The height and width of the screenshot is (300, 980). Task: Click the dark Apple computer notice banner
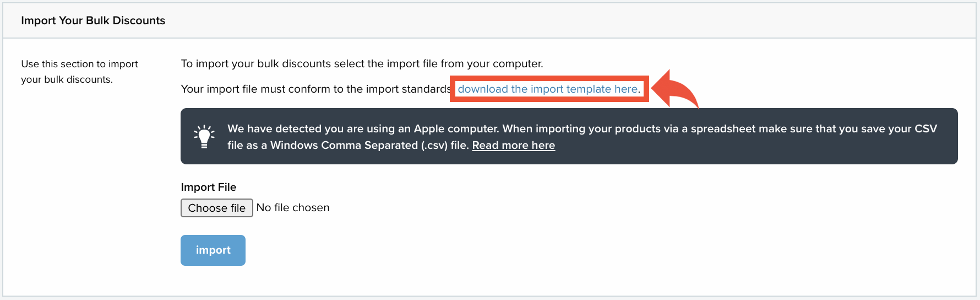[569, 136]
